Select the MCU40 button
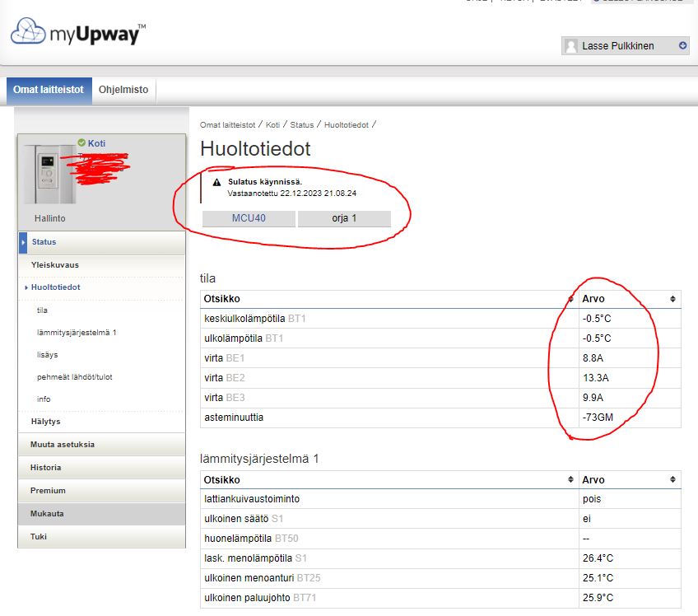Screen dimensions: 698x616 pos(249,219)
